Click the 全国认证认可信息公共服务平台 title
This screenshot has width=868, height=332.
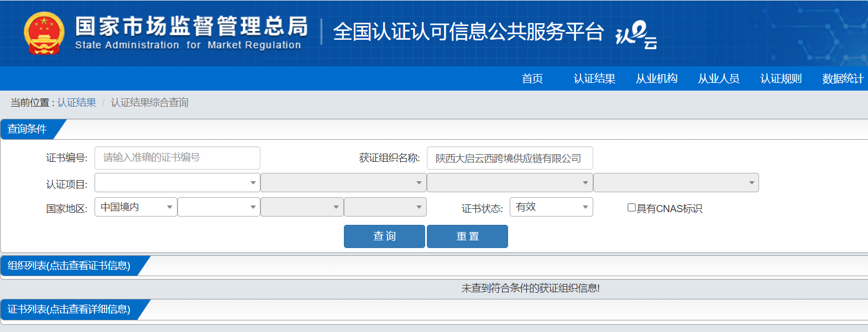[x=468, y=32]
